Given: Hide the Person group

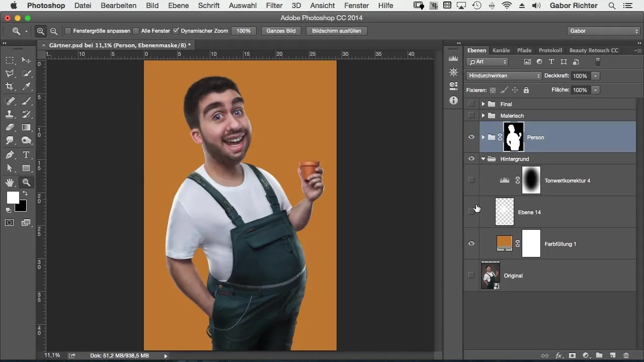Looking at the screenshot, I should (x=471, y=137).
